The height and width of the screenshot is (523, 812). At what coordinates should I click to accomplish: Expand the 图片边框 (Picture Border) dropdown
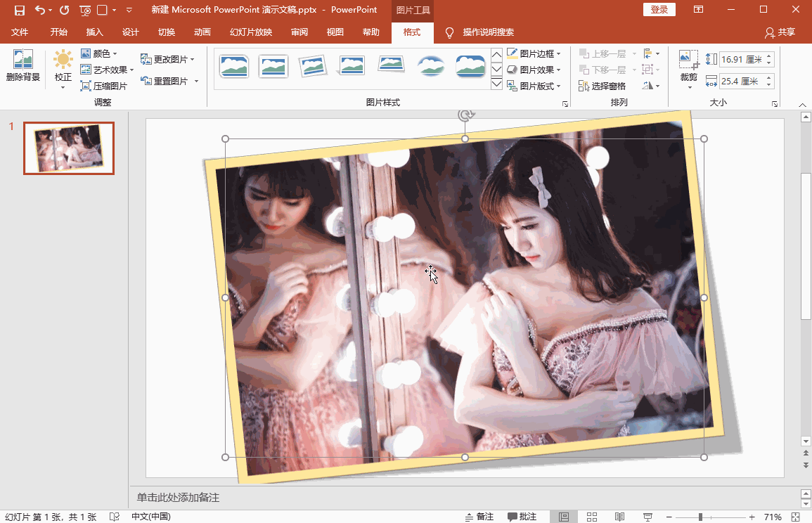tap(534, 53)
